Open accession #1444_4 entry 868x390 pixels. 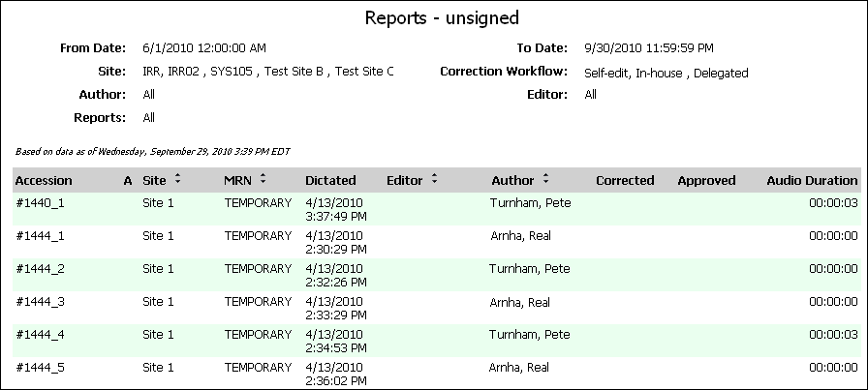[40, 335]
